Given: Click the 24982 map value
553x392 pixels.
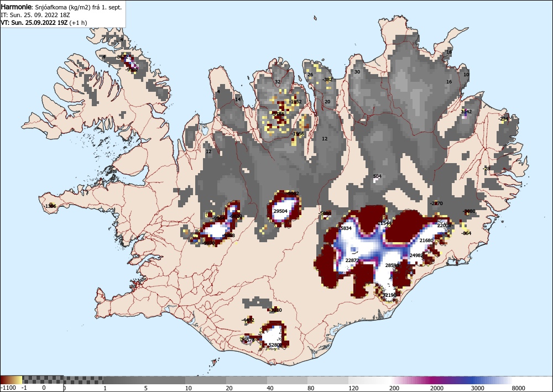Looking at the screenshot, I should point(416,255).
